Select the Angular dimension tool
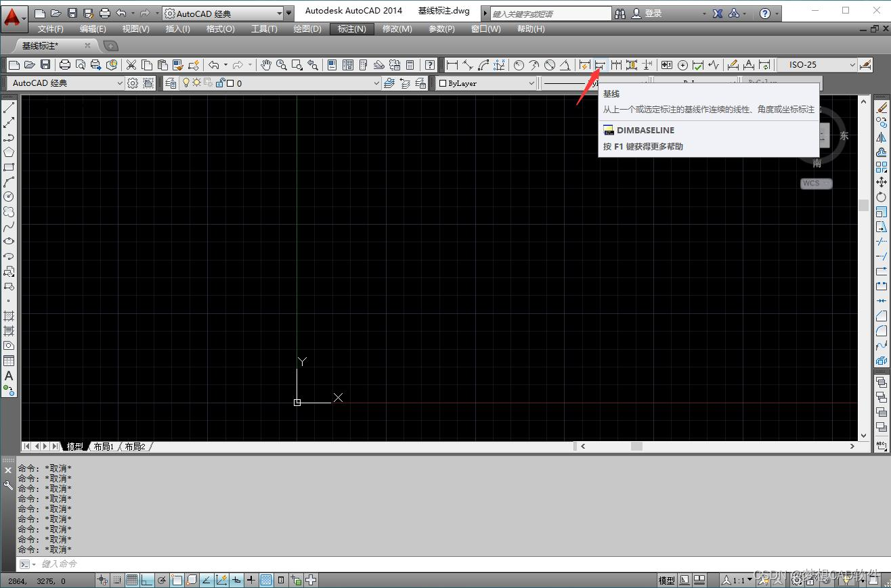The image size is (891, 588). coord(565,65)
